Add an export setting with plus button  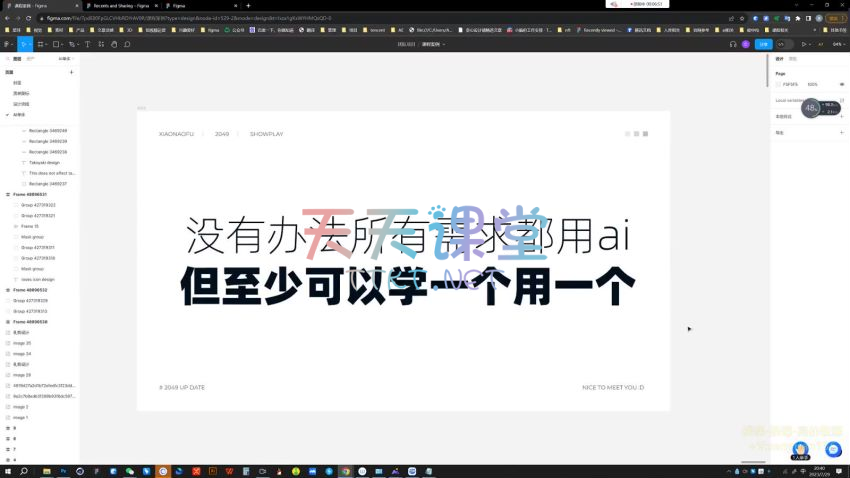(839, 132)
